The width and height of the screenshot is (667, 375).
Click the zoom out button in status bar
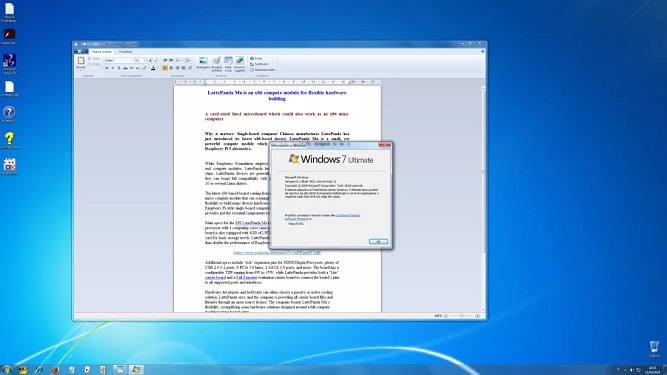pyautogui.click(x=446, y=316)
